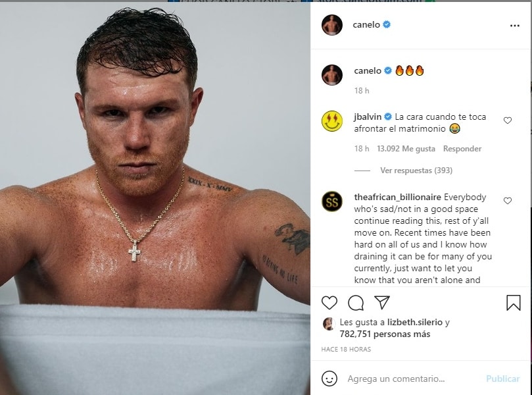532x395 pixels.
Task: Open the comment bubble icon
Action: (356, 303)
